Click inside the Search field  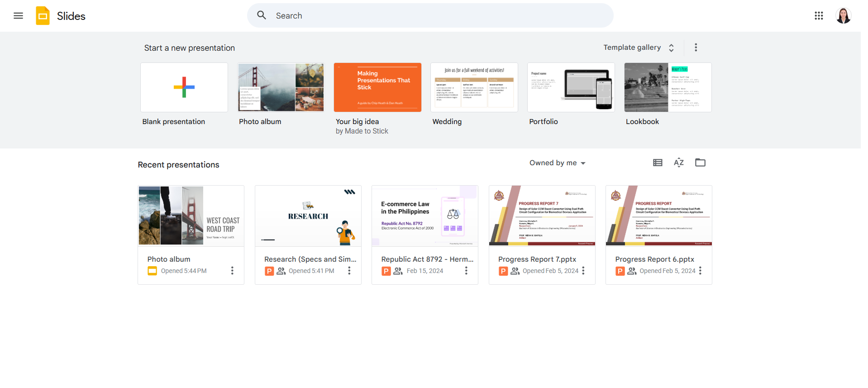coord(430,15)
